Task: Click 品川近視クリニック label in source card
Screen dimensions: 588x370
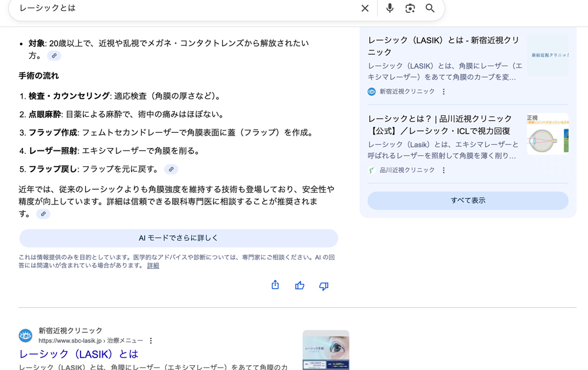Action: [x=407, y=170]
